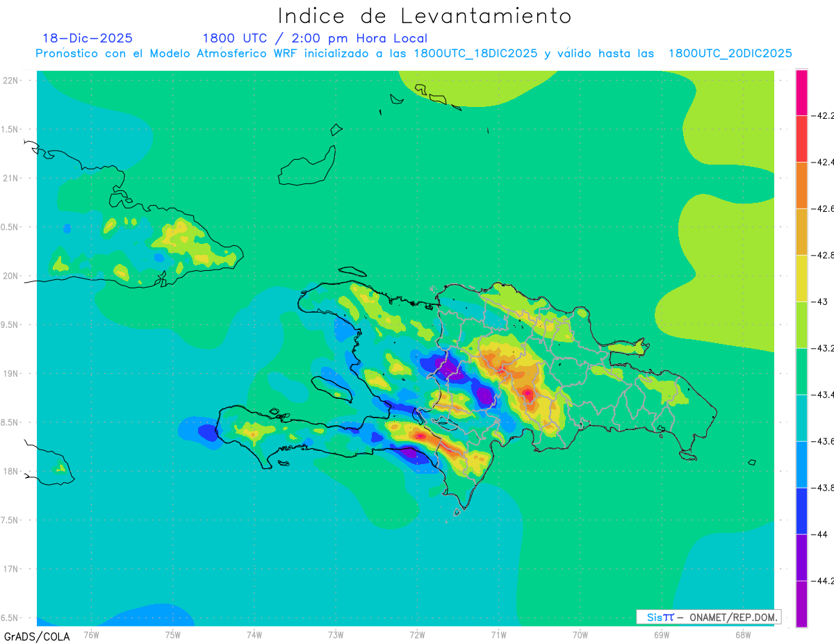
Task: Pick the orange legend segment between -42.4 and -42.6
Action: pyautogui.click(x=801, y=185)
